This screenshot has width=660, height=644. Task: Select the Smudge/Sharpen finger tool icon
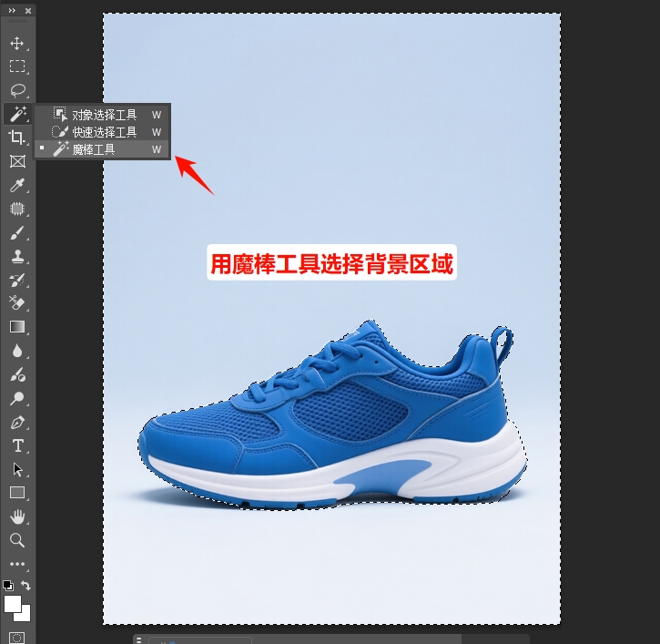[17, 374]
